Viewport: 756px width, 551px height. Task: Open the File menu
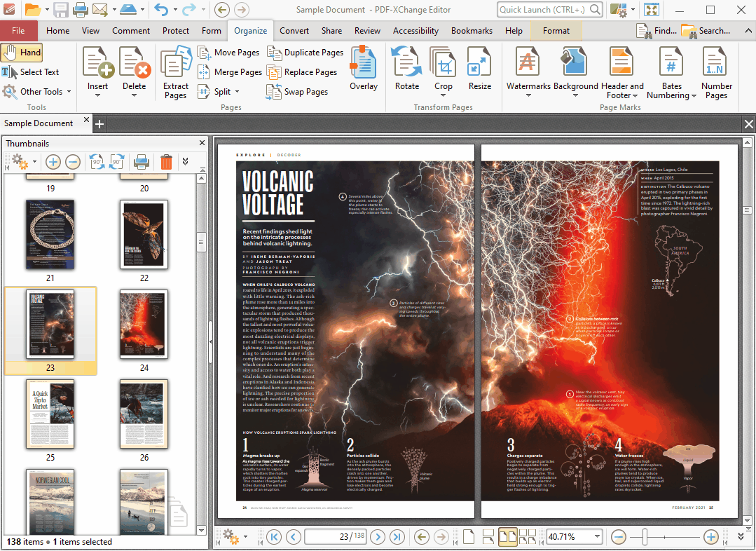[18, 31]
